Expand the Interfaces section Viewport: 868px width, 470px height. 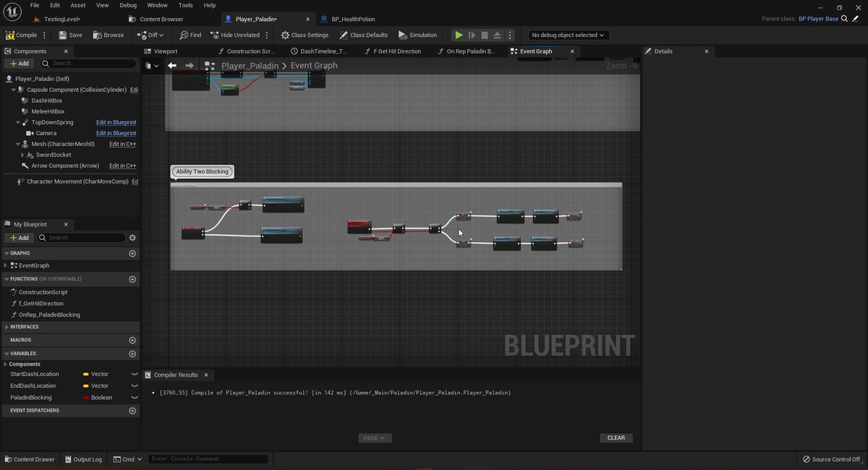click(x=7, y=327)
